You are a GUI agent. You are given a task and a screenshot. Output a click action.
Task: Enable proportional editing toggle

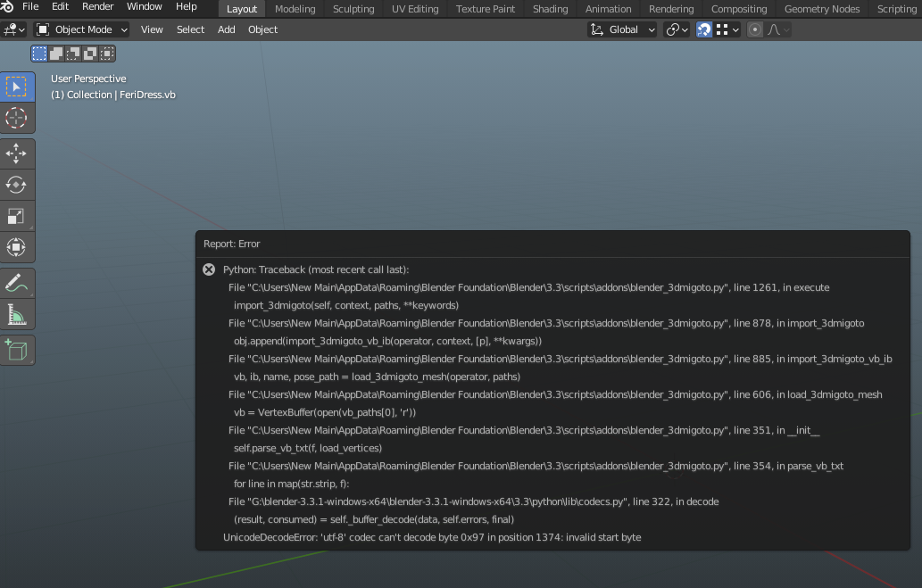coord(755,29)
